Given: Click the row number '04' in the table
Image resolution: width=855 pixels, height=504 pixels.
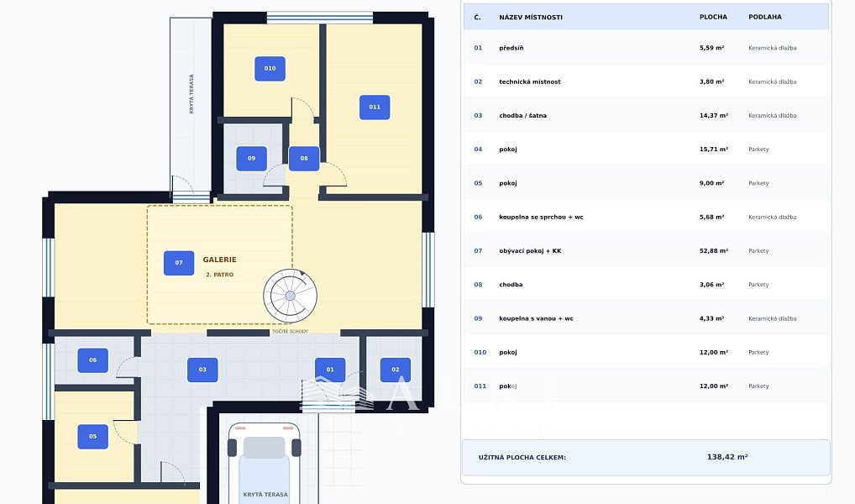Looking at the screenshot, I should 478,150.
